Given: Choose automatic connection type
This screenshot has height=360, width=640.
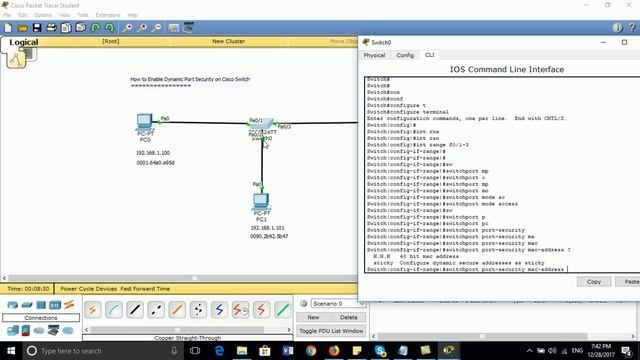Looking at the screenshot, I should point(93,310).
